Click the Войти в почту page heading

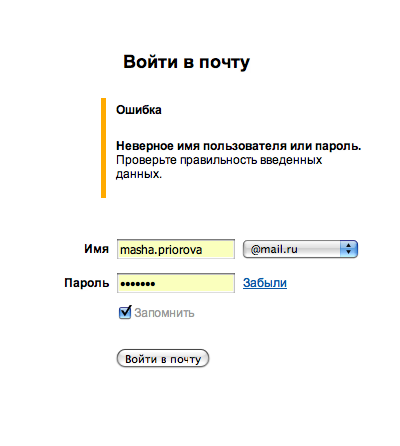click(x=186, y=62)
